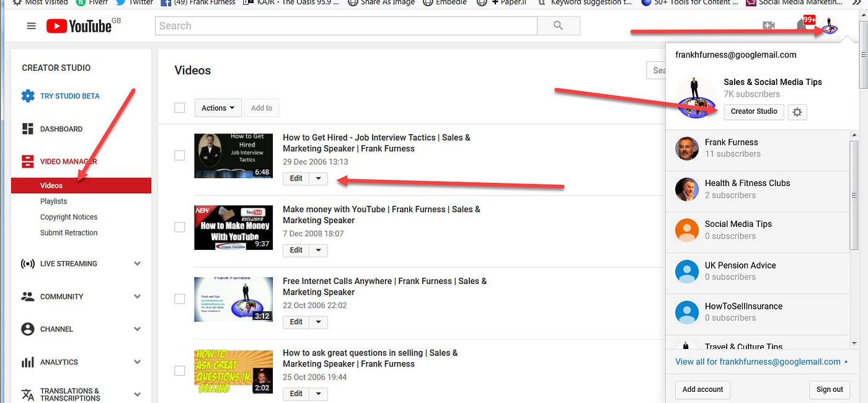Click the search magnifier button
868x403 pixels.
(x=558, y=25)
